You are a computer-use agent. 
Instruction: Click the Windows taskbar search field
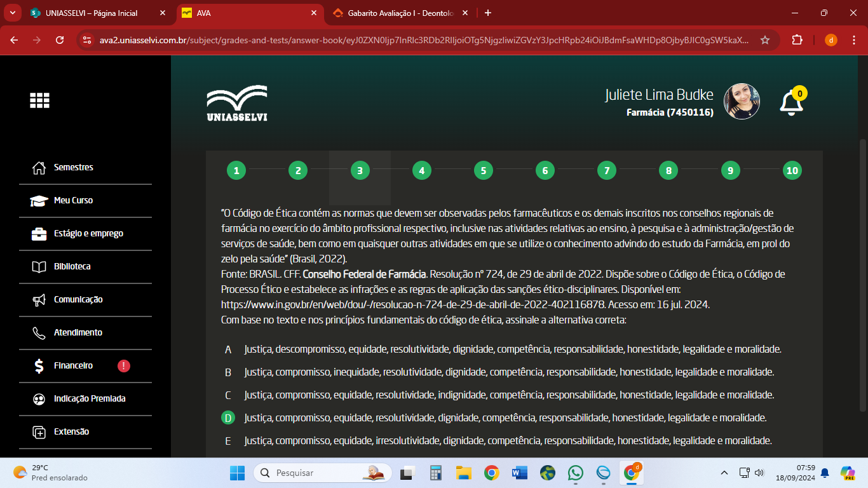(x=321, y=473)
